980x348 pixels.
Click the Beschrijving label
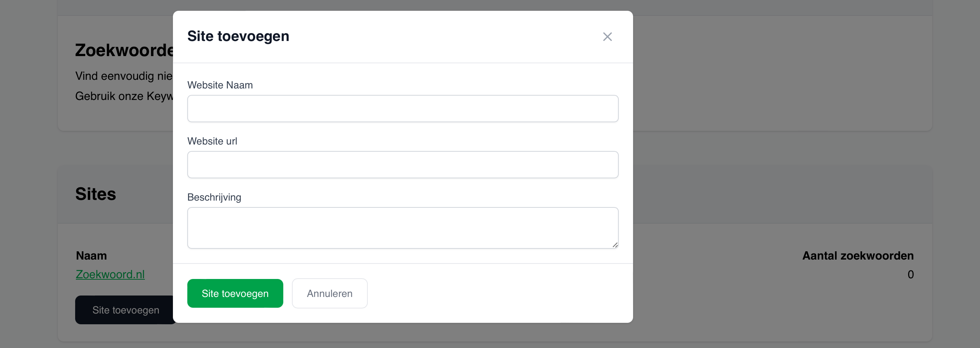(214, 197)
